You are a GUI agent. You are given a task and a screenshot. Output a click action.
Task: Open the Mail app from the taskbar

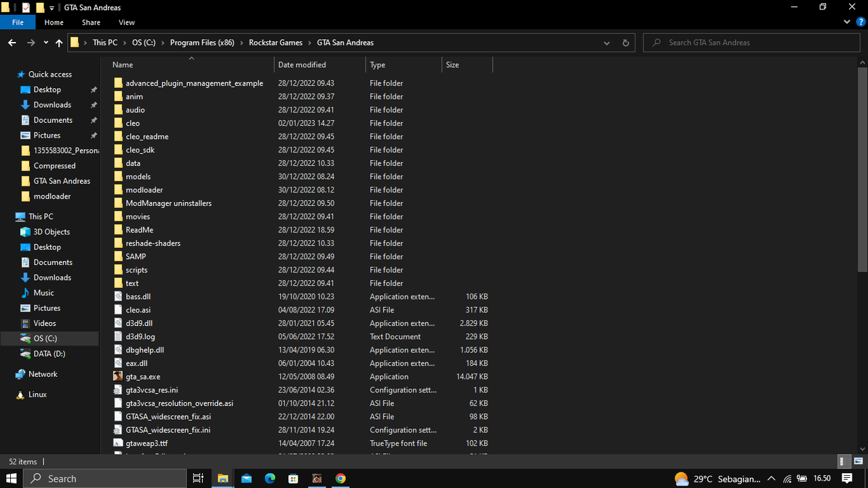[246, 479]
